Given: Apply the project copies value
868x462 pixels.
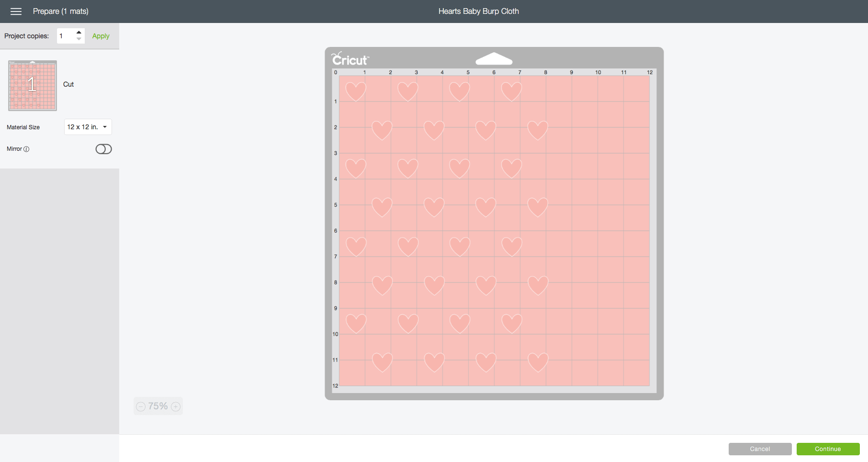Looking at the screenshot, I should tap(101, 36).
